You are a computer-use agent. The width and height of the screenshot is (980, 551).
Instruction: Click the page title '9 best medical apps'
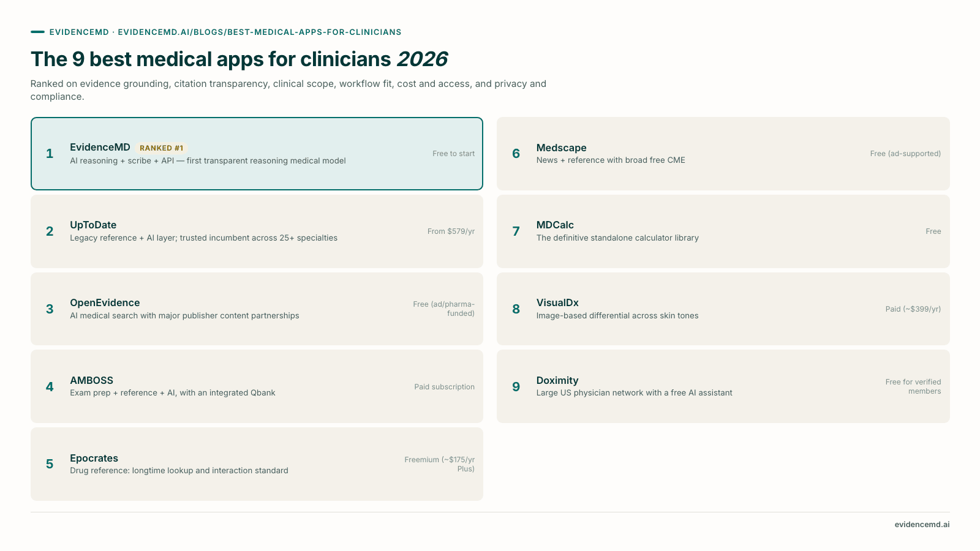coord(239,59)
